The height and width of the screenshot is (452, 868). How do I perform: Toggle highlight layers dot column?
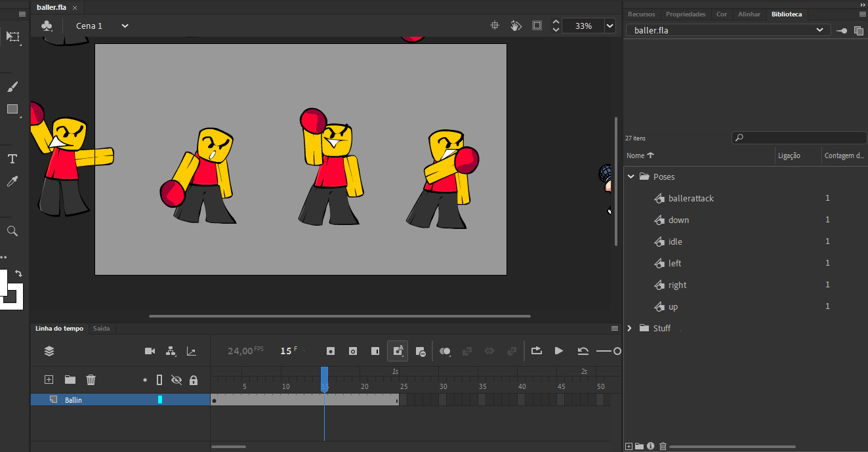pyautogui.click(x=145, y=380)
